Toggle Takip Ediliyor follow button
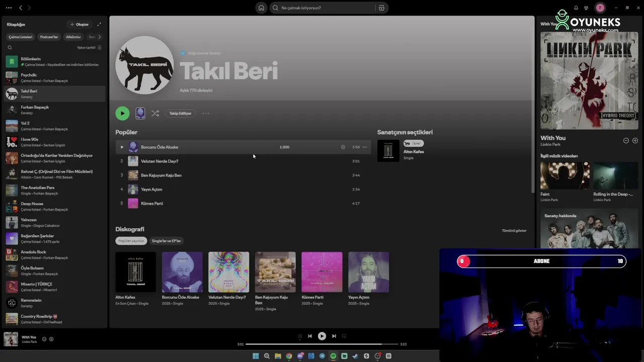Viewport: 644px width, 362px height. coord(180,113)
